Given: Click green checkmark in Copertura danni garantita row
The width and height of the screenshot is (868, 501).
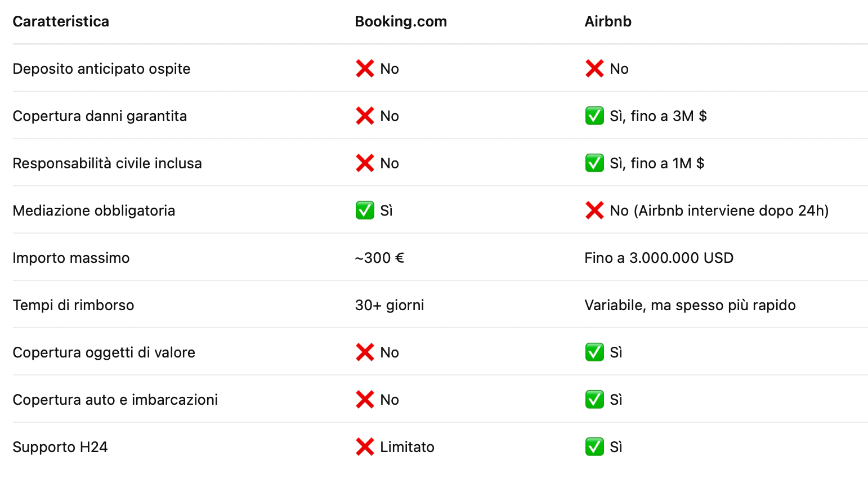Looking at the screenshot, I should [x=594, y=116].
